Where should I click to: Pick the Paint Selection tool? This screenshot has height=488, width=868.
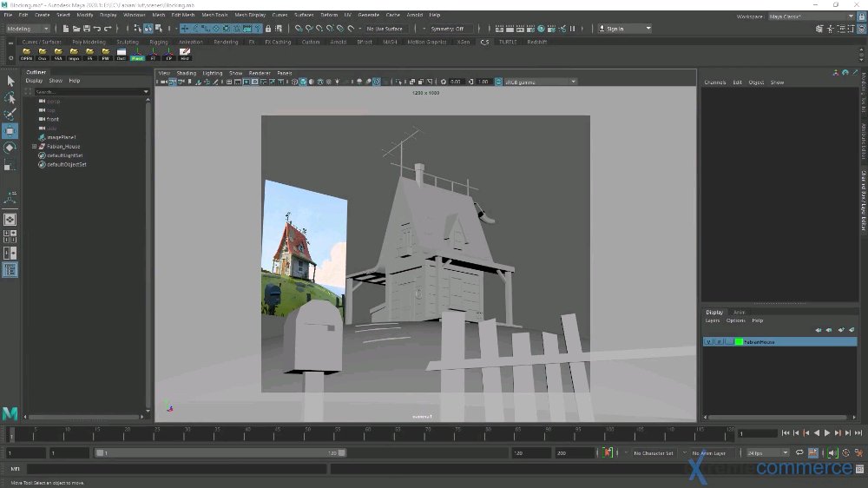pyautogui.click(x=10, y=114)
